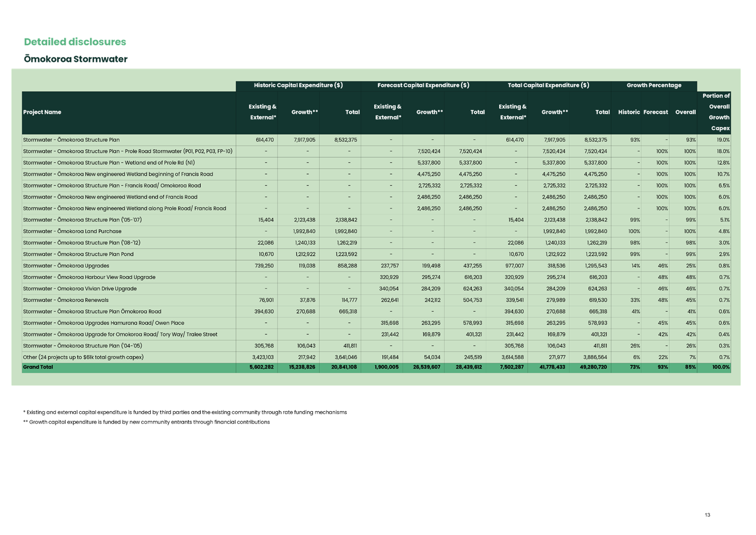
Task: Select the Ōmokoroa Land Purchase project row
Action: click(x=72, y=232)
